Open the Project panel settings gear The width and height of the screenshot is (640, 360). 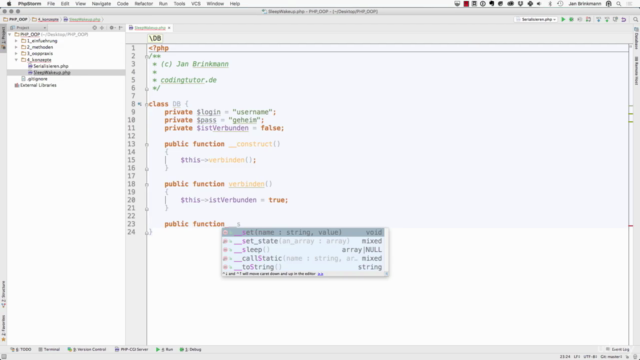(112, 28)
